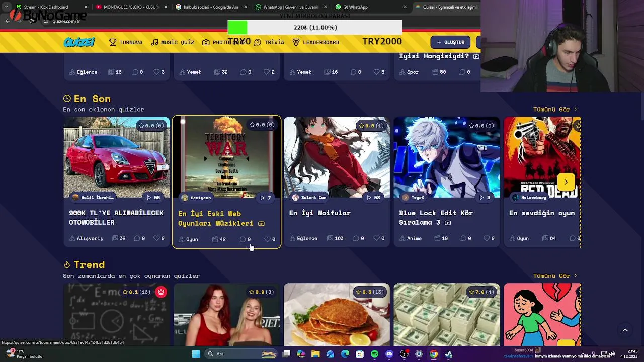Viewport: 644px width, 362px height.
Task: Open Windows Start menu
Action: click(196, 354)
